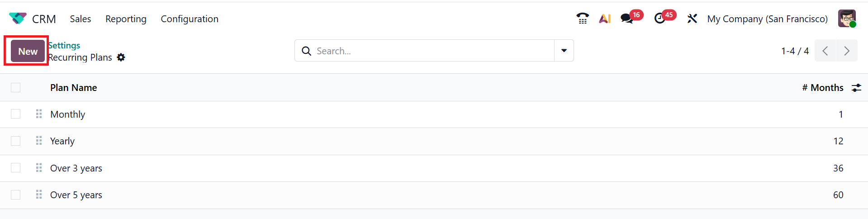Open the conversations messages icon
Screen dimensions: 868x219
627,19
